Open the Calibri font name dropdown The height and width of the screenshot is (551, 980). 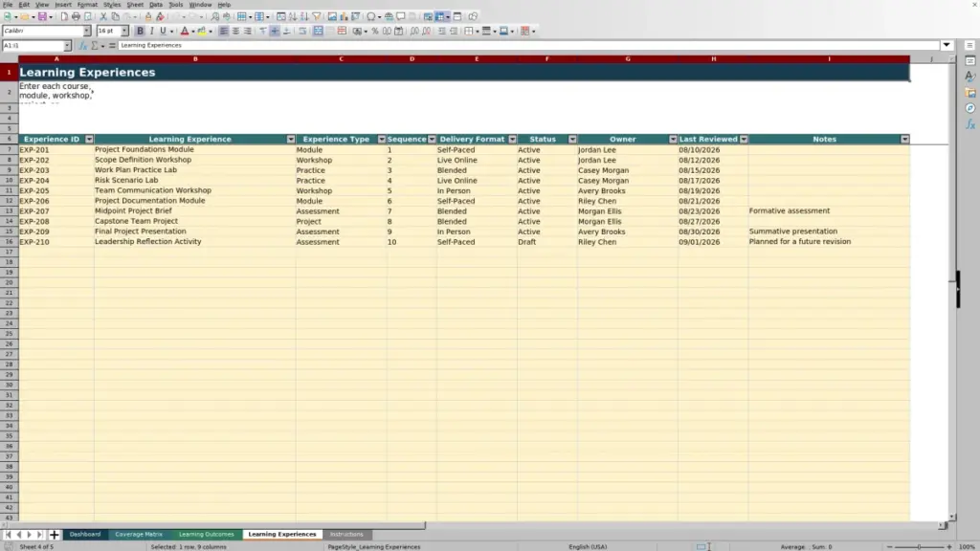pos(86,32)
